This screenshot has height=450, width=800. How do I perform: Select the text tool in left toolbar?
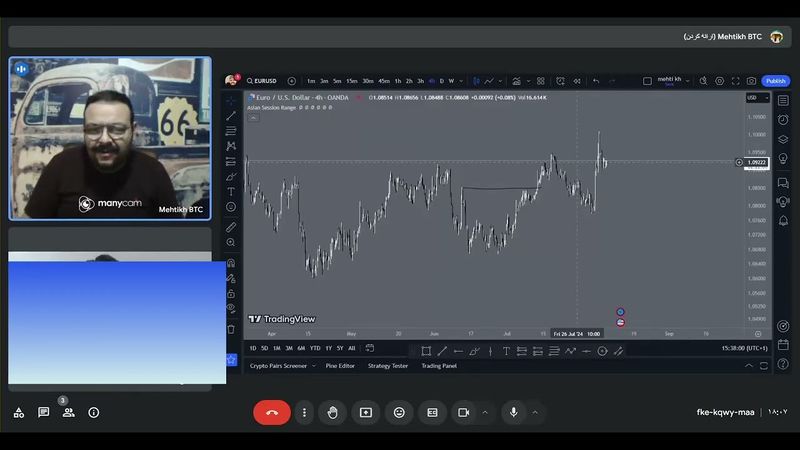[x=231, y=191]
